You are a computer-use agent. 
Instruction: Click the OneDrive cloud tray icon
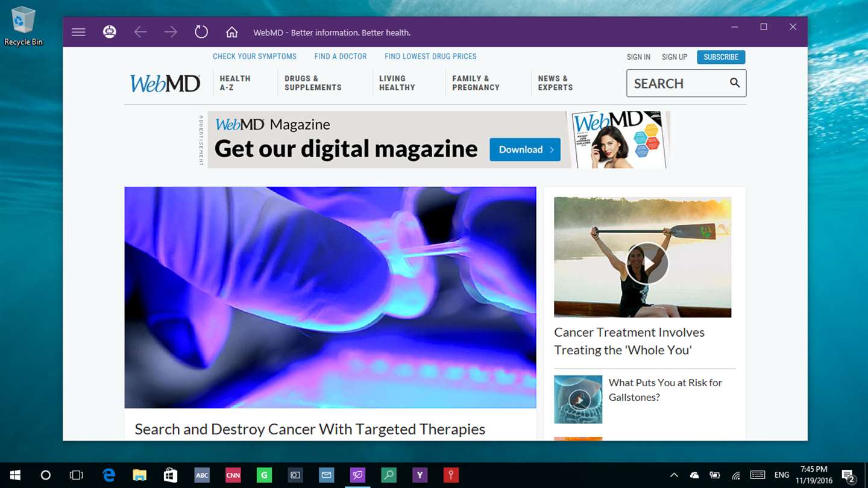point(694,475)
